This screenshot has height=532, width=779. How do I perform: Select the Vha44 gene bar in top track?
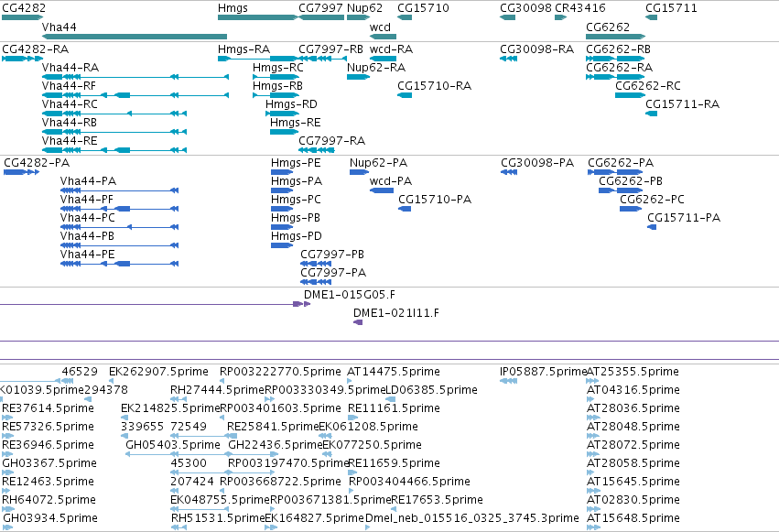[x=135, y=37]
